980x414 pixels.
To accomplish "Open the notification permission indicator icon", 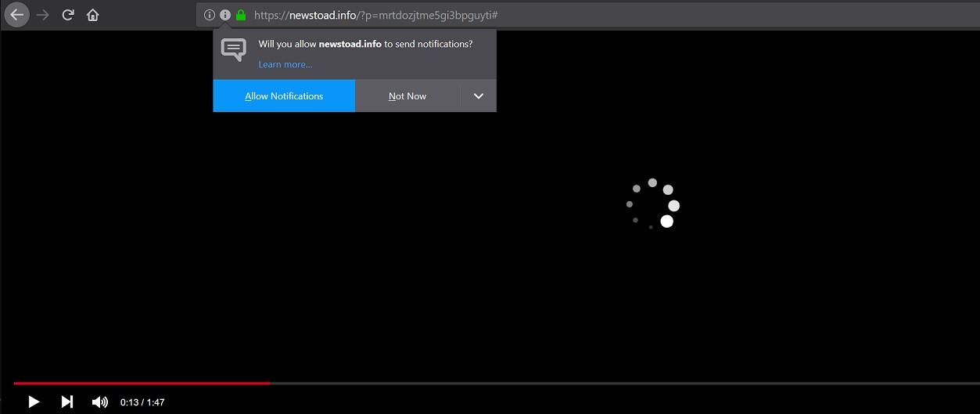I will click(225, 15).
